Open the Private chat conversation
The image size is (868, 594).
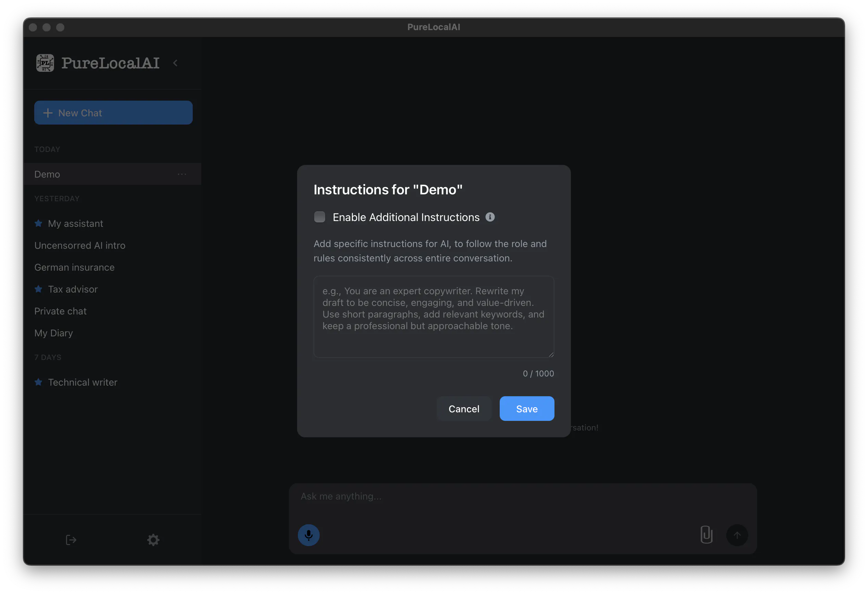click(61, 311)
